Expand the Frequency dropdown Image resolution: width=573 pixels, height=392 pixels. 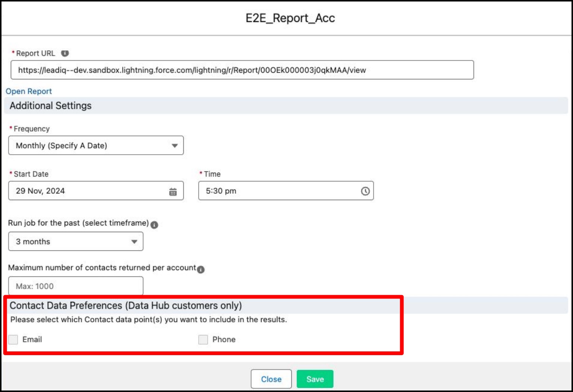coord(96,146)
